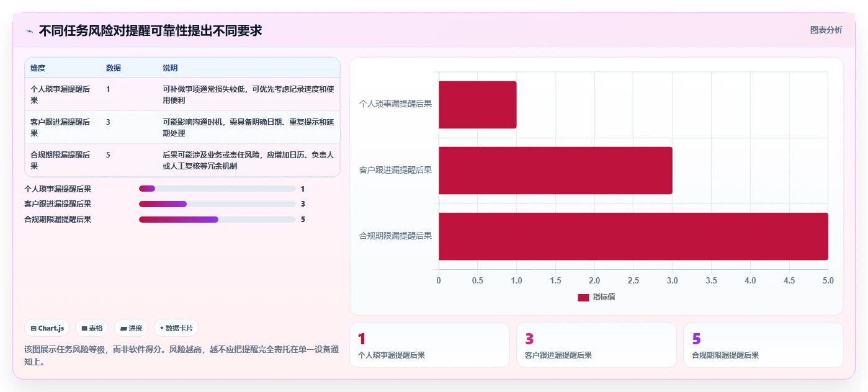Image resolution: width=868 pixels, height=392 pixels.
Task: Click the 客户跟进漏提醒后果 progress bar
Action: pos(217,204)
